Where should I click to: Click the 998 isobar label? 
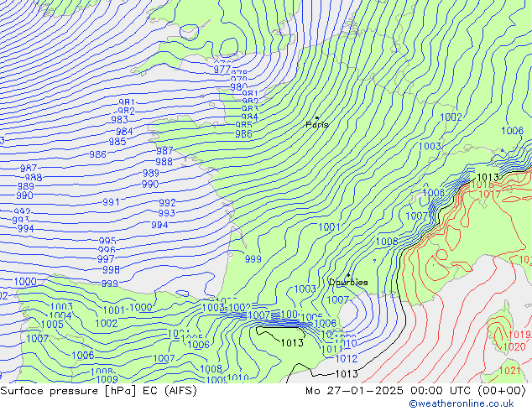(111, 270)
